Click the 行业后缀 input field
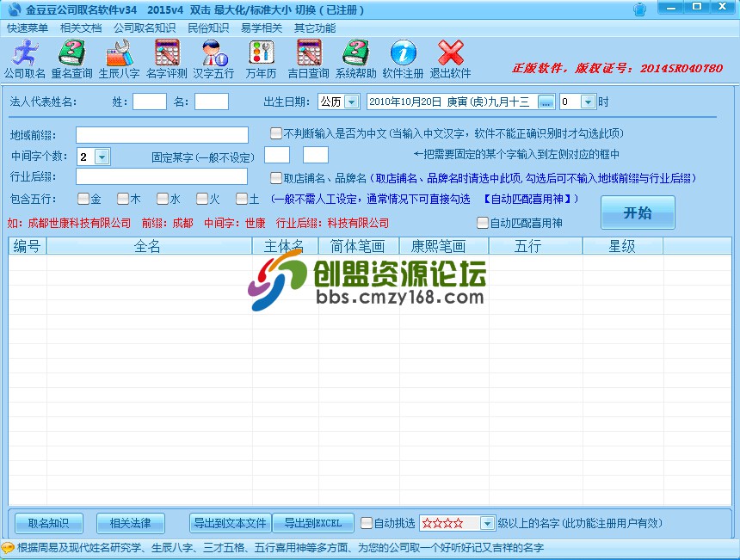The image size is (740, 560). (162, 176)
